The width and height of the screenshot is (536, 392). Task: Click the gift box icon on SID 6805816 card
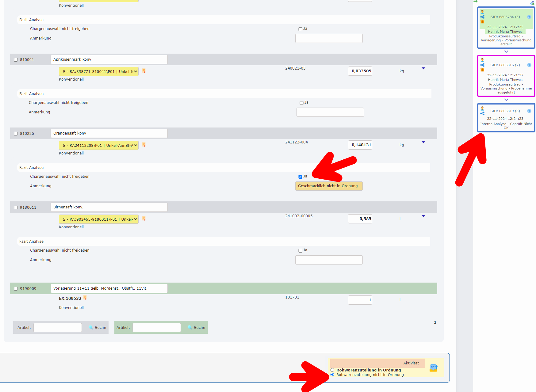coord(482,70)
